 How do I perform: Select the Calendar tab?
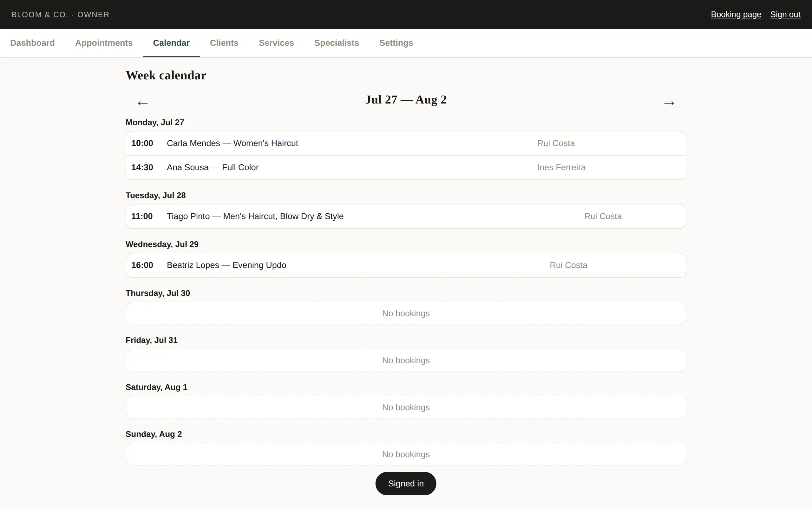click(x=171, y=43)
